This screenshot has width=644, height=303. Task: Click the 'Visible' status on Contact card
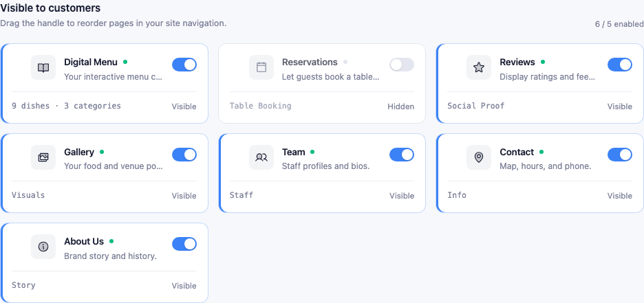pyautogui.click(x=620, y=196)
